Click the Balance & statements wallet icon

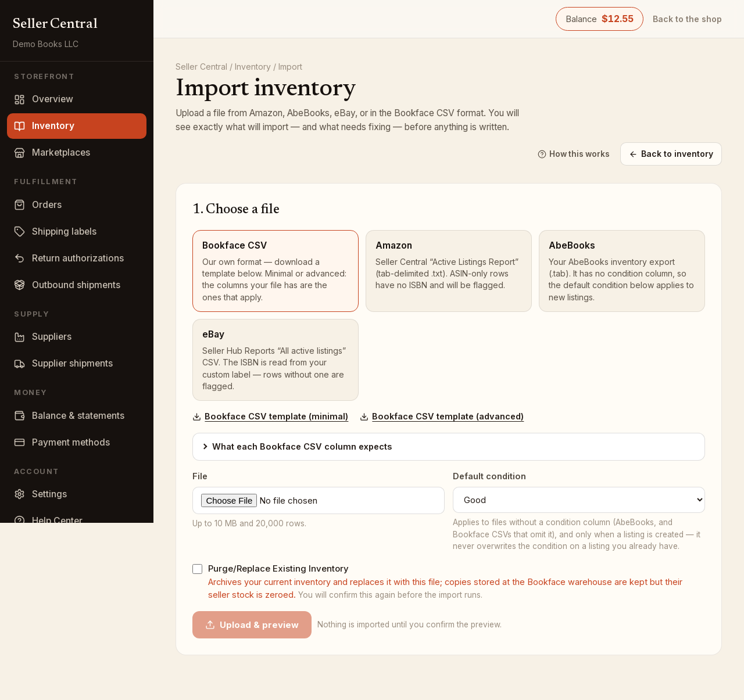tap(20, 416)
